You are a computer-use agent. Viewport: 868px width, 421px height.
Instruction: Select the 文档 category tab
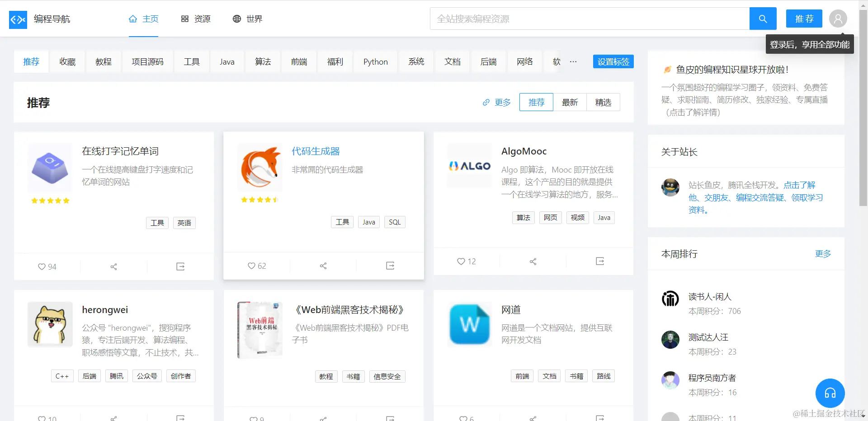[453, 61]
